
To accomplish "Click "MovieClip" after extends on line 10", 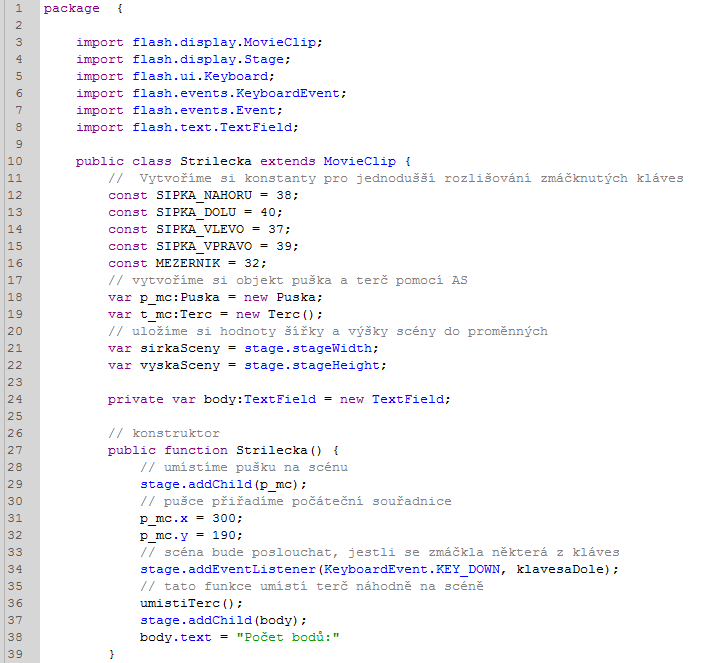I will click(x=360, y=161).
